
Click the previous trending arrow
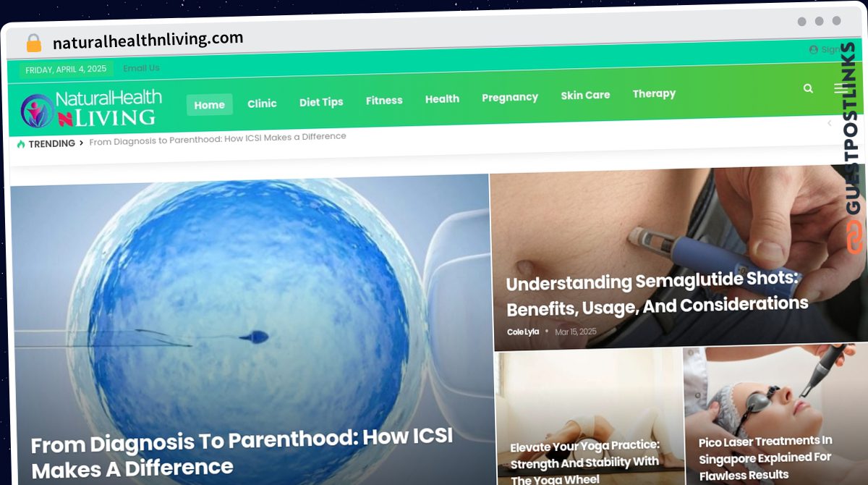click(829, 123)
